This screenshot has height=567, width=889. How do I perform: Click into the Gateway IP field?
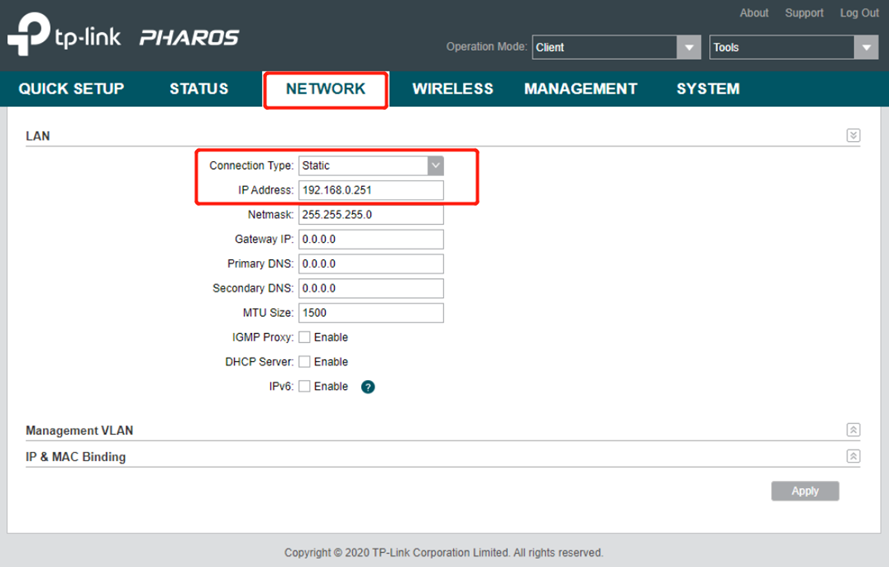tap(371, 239)
